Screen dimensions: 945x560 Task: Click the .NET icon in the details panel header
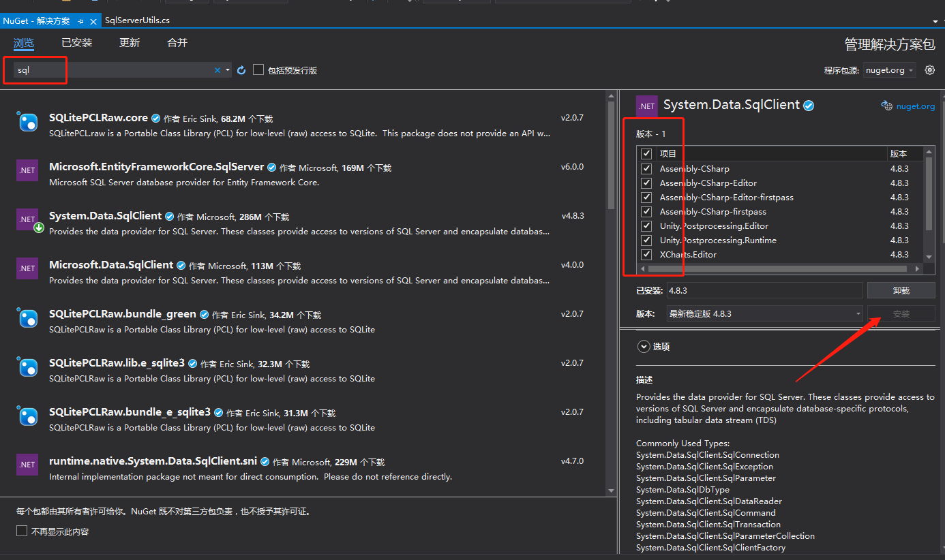tap(647, 106)
